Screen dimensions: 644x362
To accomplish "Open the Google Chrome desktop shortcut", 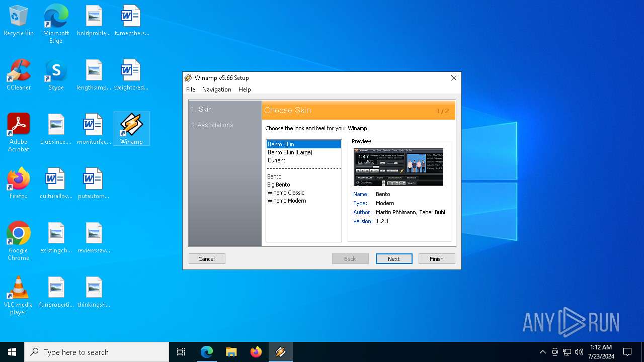I will [x=19, y=241].
